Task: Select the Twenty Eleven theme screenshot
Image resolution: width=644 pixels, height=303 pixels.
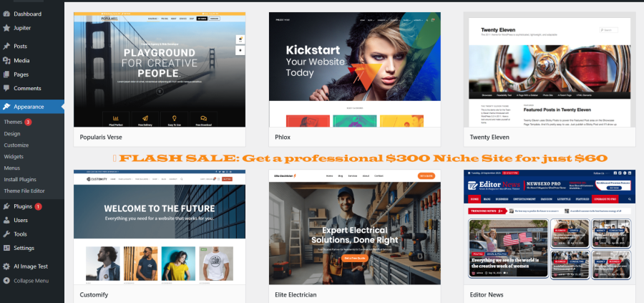Action: 550,69
